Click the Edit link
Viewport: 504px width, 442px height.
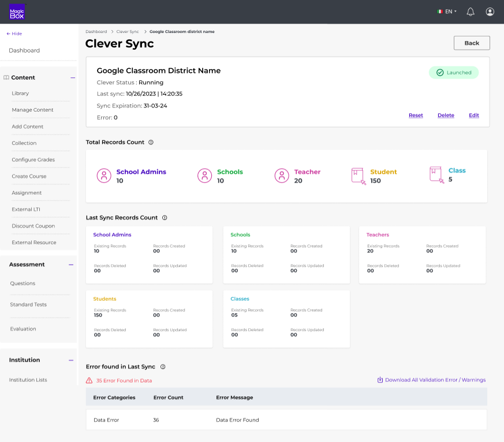pyautogui.click(x=474, y=116)
